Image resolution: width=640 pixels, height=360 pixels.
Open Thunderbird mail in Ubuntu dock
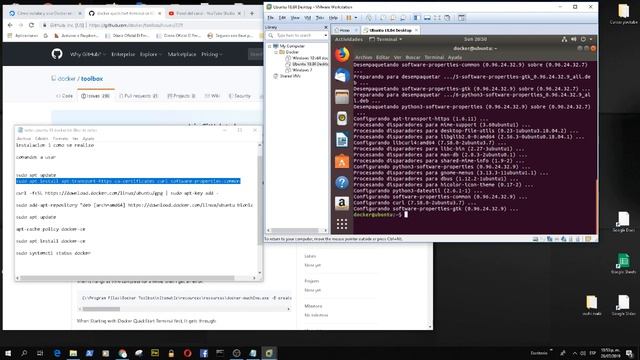[x=342, y=76]
